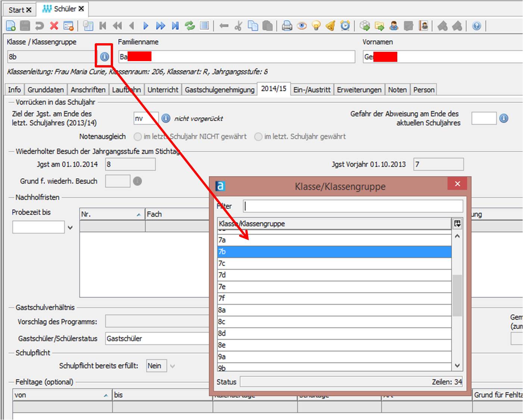Select class 7d in the list
This screenshot has width=523, height=420.
coord(334,275)
